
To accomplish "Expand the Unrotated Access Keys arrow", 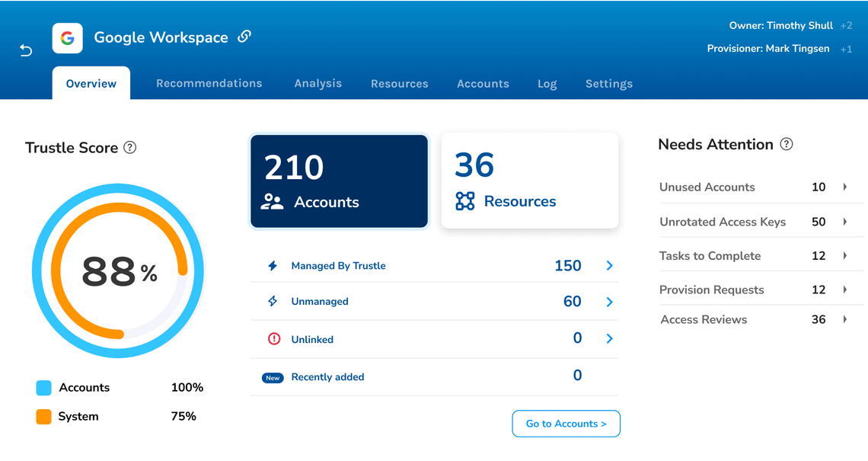I will click(x=845, y=222).
